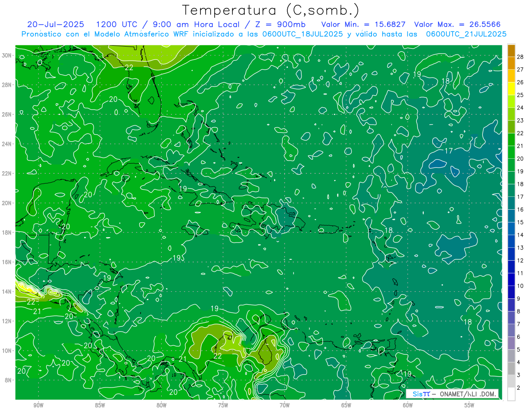
Task: Click the '75W' longitude axis label
Action: [x=223, y=405]
